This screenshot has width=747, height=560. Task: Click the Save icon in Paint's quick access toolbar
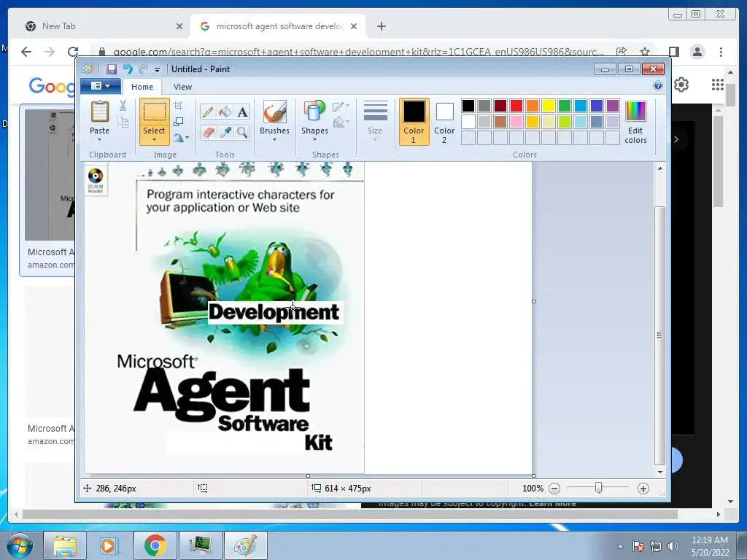click(x=112, y=69)
